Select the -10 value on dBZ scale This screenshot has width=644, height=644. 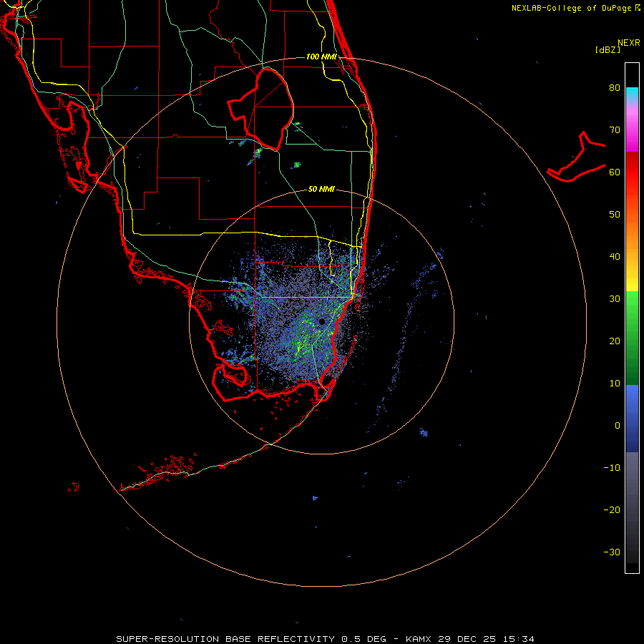[x=612, y=468]
